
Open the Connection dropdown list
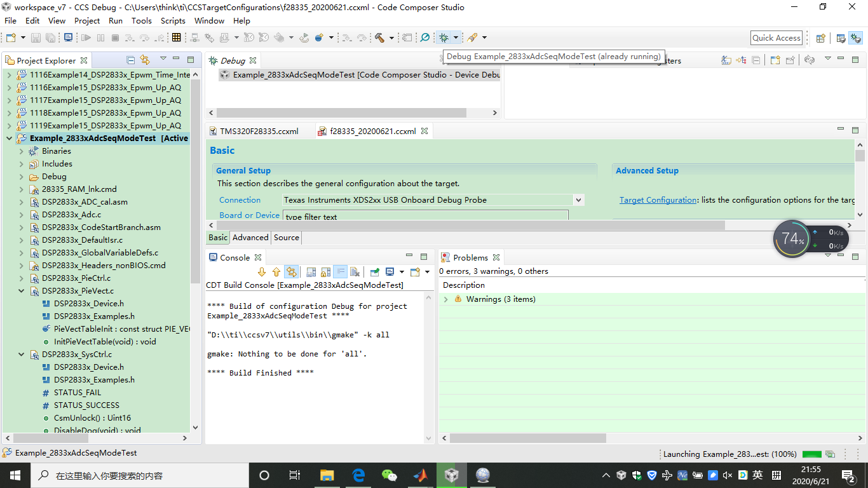578,200
